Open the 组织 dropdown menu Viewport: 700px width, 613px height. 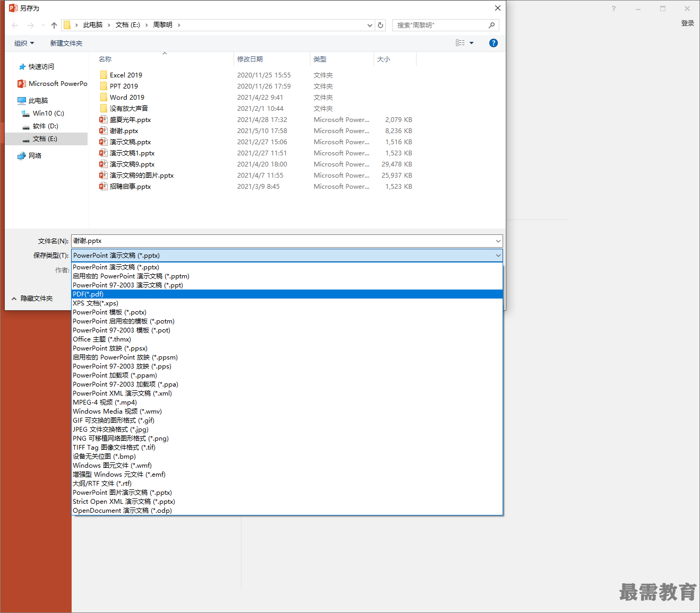(x=24, y=43)
